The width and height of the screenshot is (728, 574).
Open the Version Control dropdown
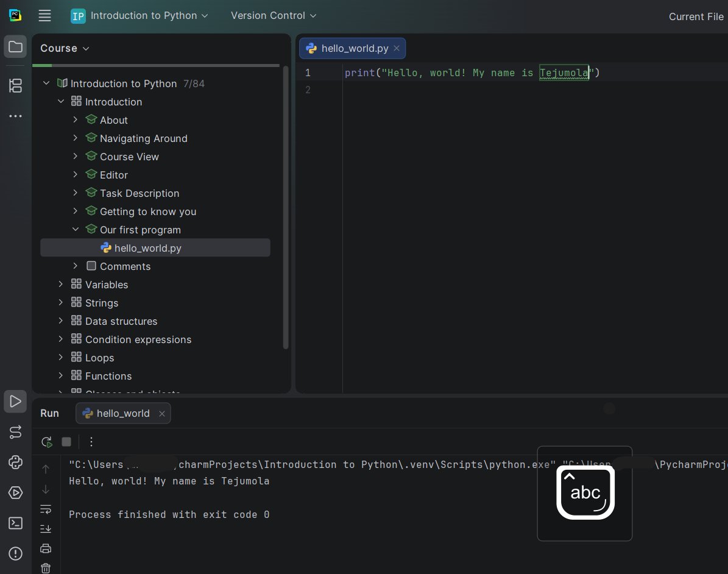tap(274, 16)
